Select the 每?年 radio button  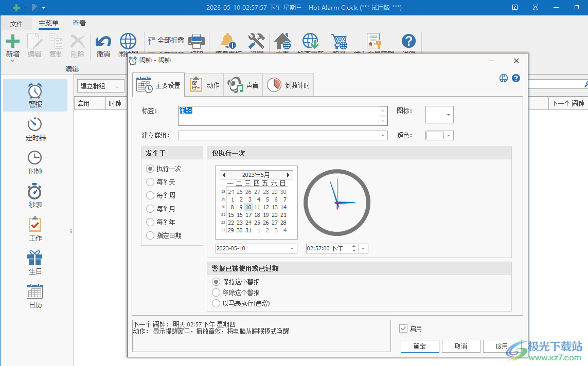[x=150, y=222]
